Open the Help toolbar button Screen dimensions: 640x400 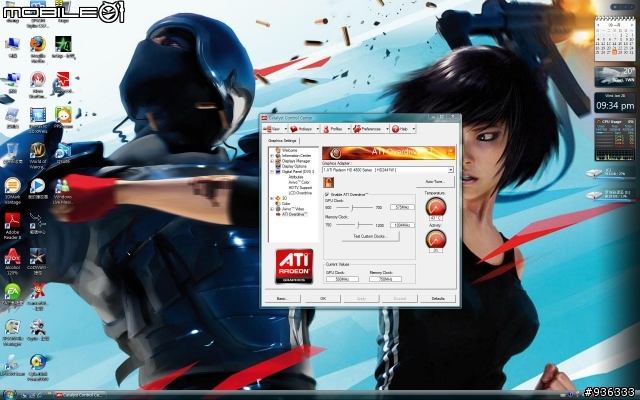point(400,129)
